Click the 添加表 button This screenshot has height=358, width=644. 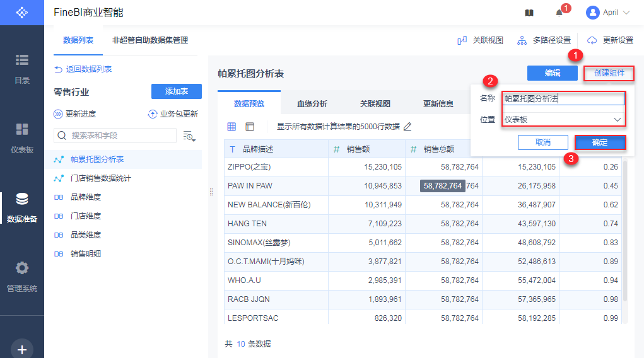pyautogui.click(x=177, y=91)
